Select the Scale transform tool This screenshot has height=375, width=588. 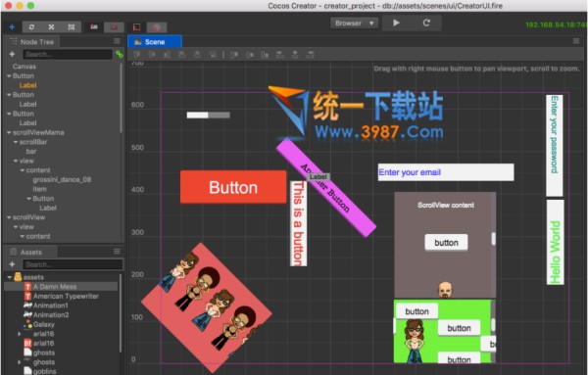coord(51,27)
